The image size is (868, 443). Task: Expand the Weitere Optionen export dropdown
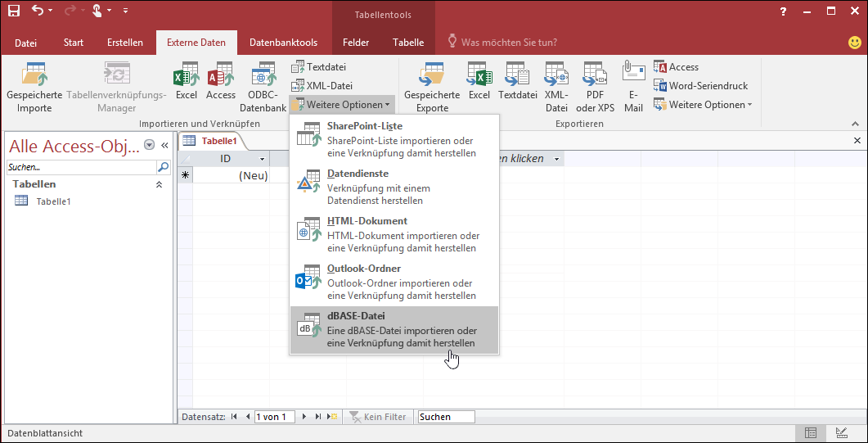pyautogui.click(x=703, y=105)
